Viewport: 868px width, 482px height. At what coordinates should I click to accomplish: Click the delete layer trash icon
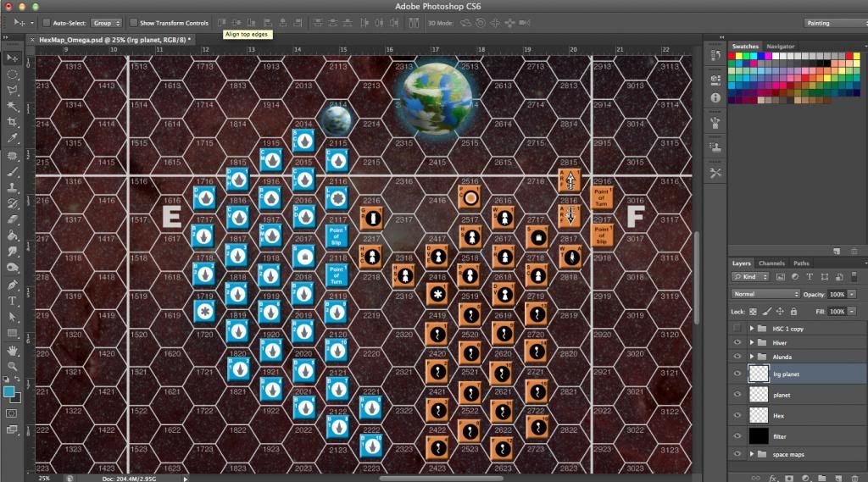(x=855, y=478)
